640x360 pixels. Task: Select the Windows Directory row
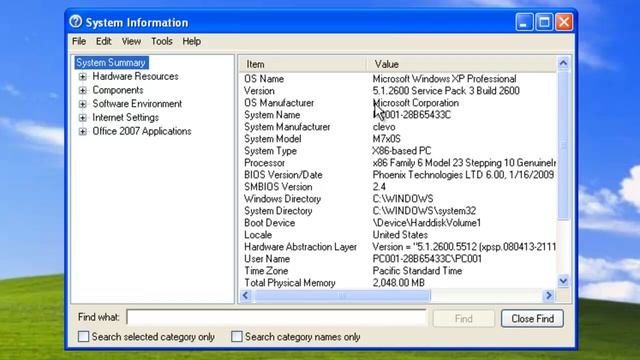tap(397, 199)
